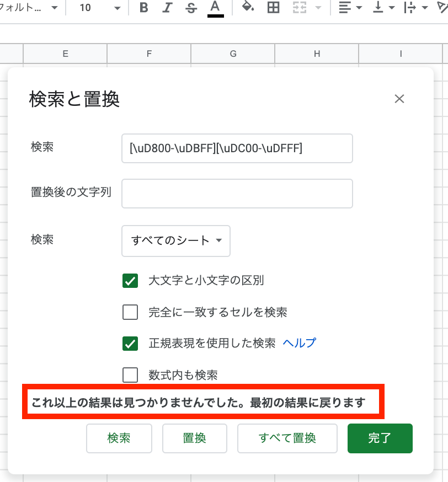Open the fill color paint bucket

pos(248,8)
